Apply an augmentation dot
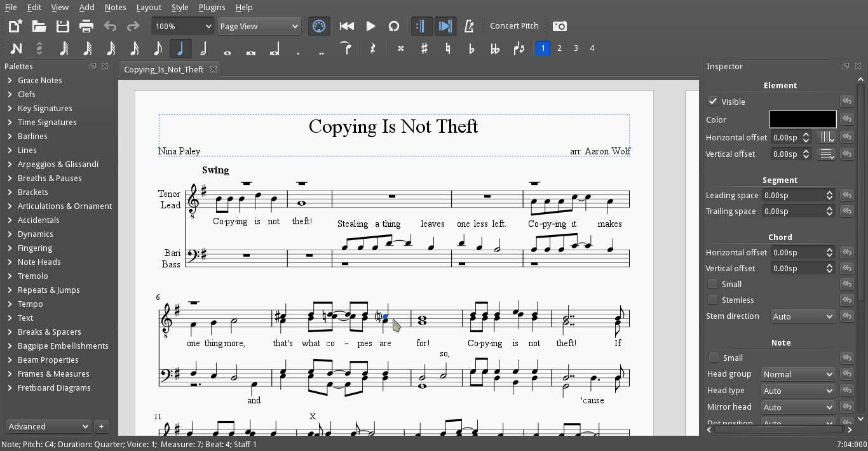 (x=297, y=48)
